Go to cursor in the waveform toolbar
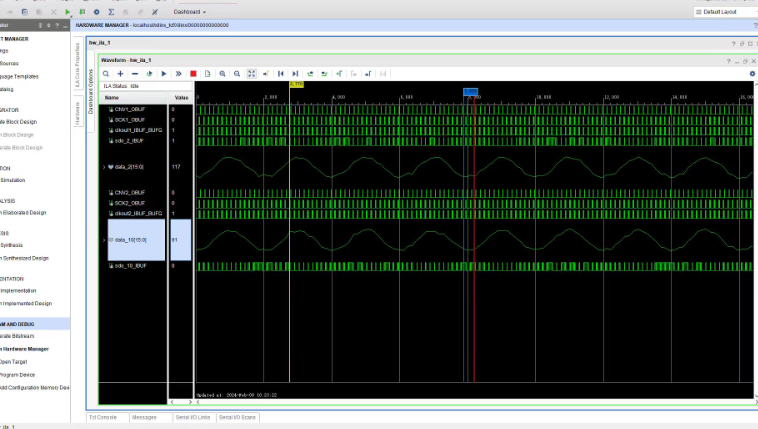 (x=266, y=74)
